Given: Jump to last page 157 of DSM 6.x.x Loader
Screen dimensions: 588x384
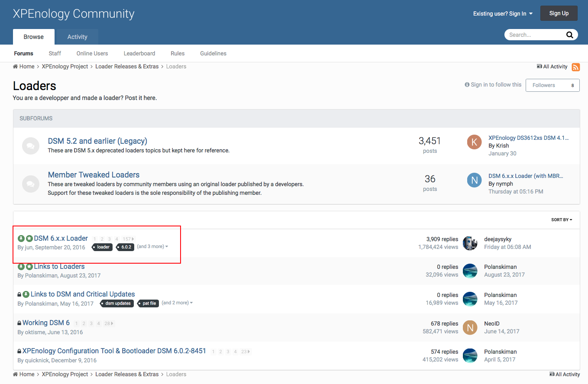Looking at the screenshot, I should click(x=128, y=239).
